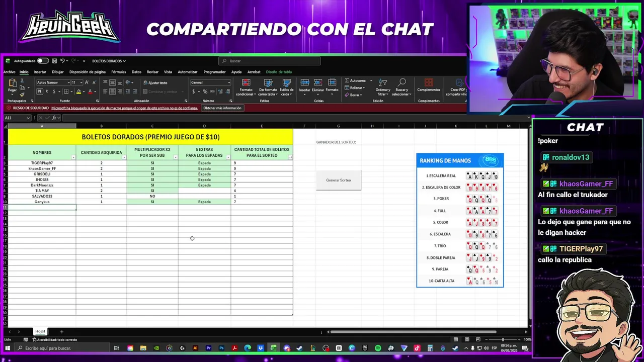
Task: Switch to the Datos tab
Action: [136, 72]
